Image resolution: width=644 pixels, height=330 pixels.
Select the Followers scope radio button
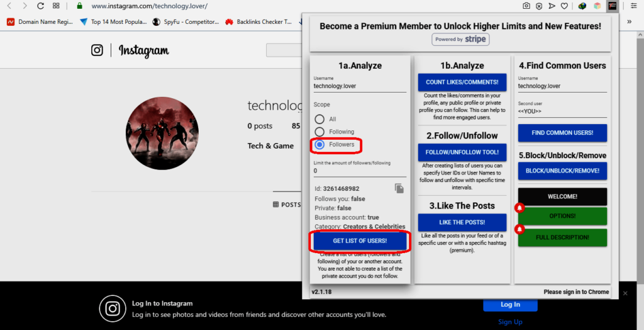point(319,144)
